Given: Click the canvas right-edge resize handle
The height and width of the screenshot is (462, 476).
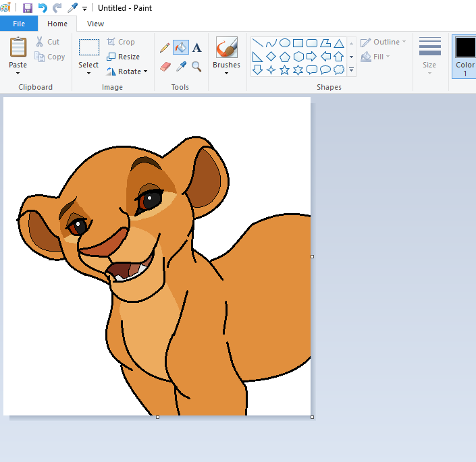Looking at the screenshot, I should (x=313, y=257).
